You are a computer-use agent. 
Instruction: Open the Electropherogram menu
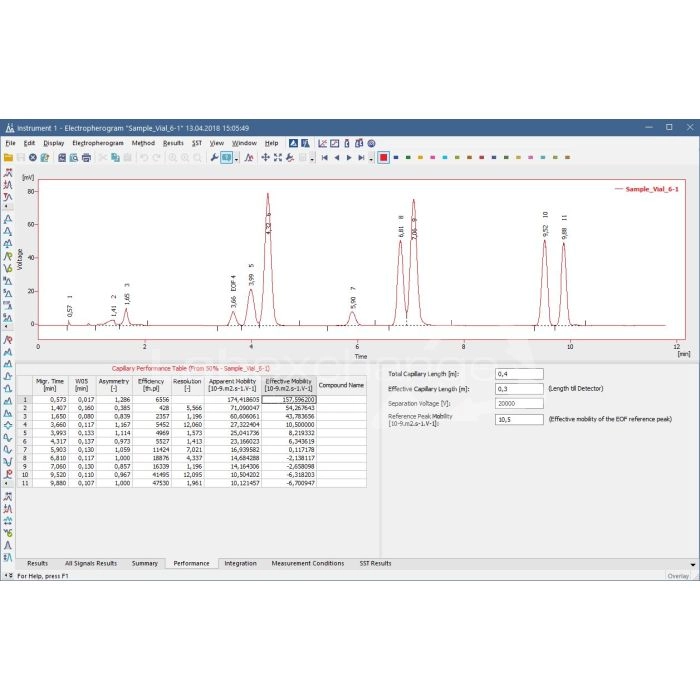98,143
